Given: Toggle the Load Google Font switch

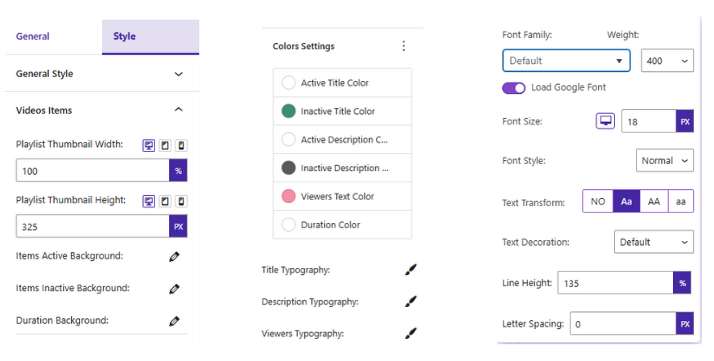Looking at the screenshot, I should (x=514, y=88).
